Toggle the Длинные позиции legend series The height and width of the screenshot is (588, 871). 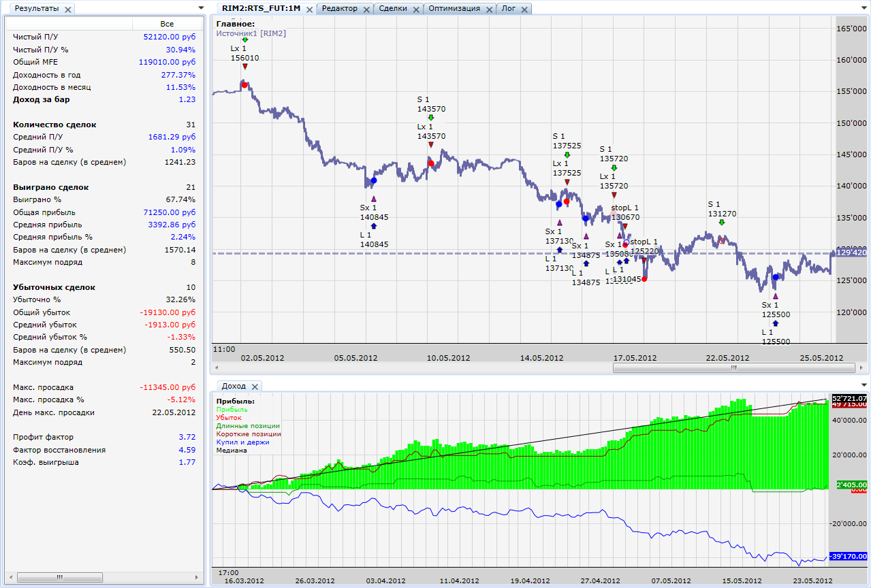tap(248, 426)
